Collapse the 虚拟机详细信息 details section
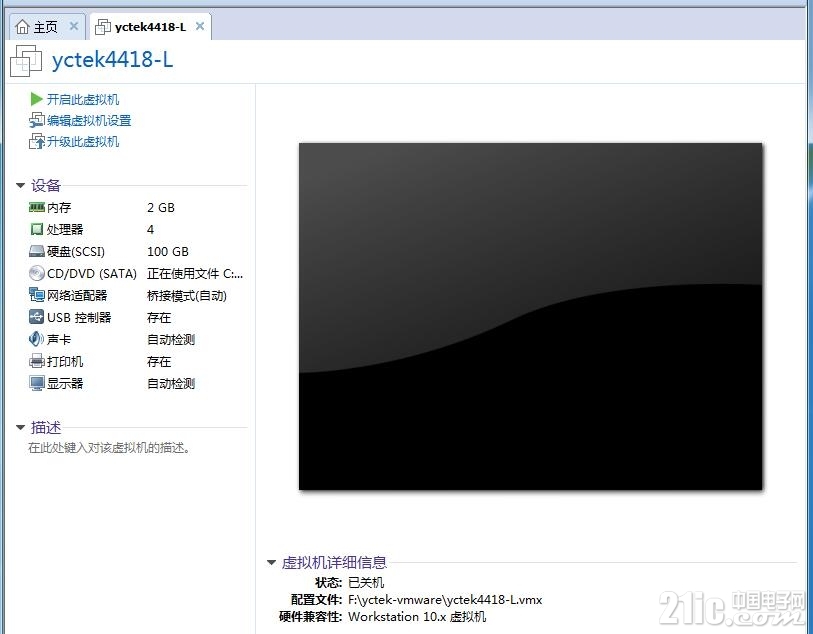Image resolution: width=813 pixels, height=634 pixels. pos(271,562)
